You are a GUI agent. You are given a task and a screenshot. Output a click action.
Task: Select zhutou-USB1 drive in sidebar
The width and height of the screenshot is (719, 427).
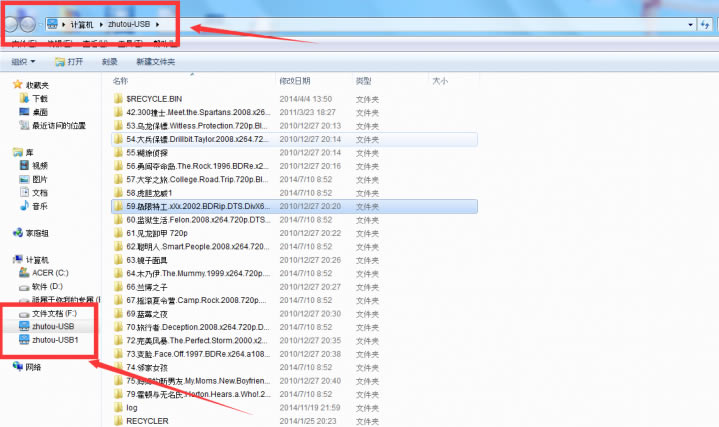55,340
